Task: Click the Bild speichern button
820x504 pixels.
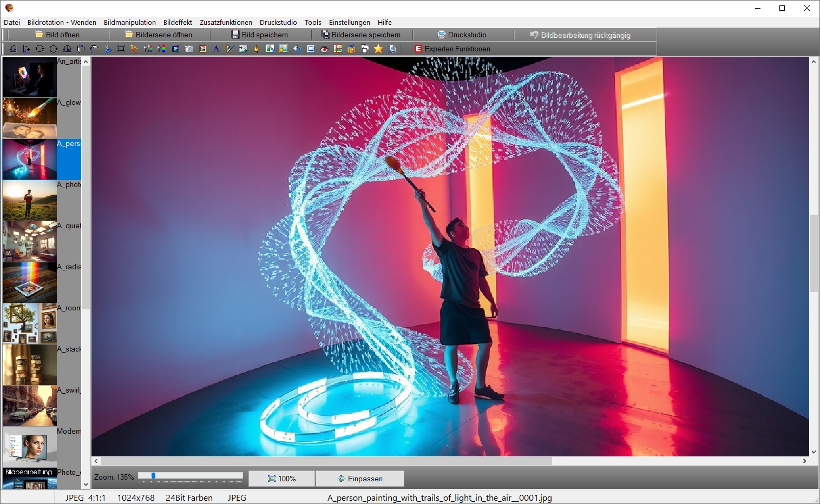Action: click(260, 35)
